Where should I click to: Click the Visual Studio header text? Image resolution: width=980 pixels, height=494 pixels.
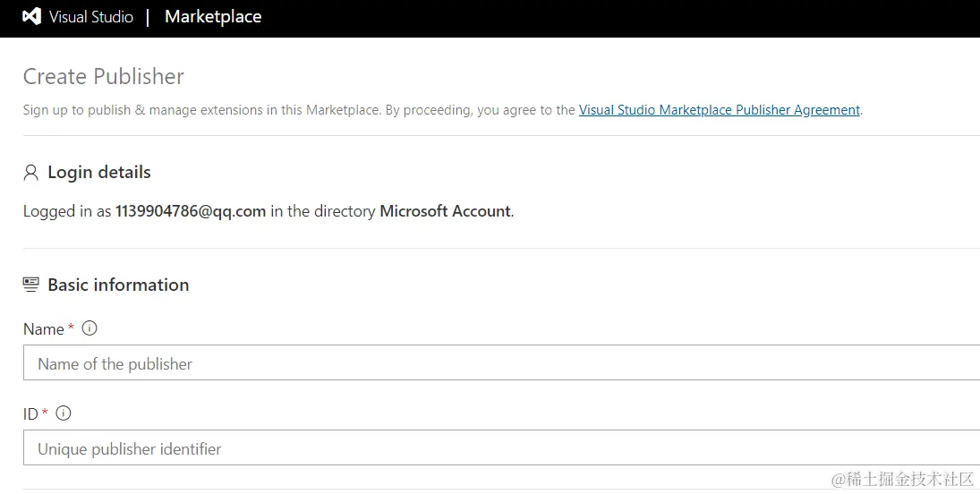tap(91, 17)
